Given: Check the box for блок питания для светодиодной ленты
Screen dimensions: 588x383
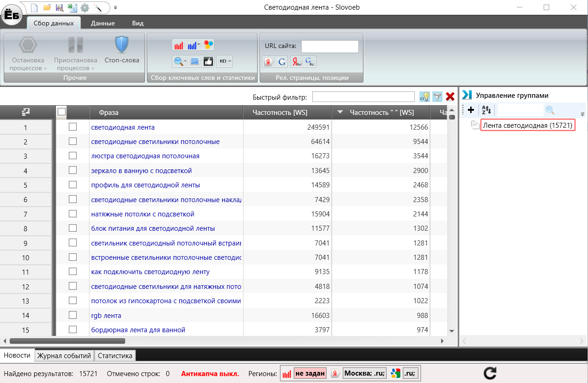Looking at the screenshot, I should (x=73, y=228).
